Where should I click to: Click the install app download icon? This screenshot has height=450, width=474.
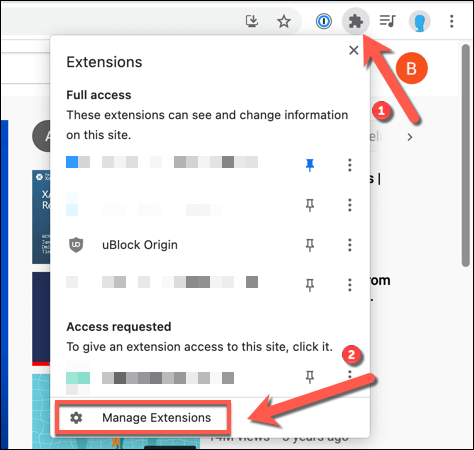252,21
